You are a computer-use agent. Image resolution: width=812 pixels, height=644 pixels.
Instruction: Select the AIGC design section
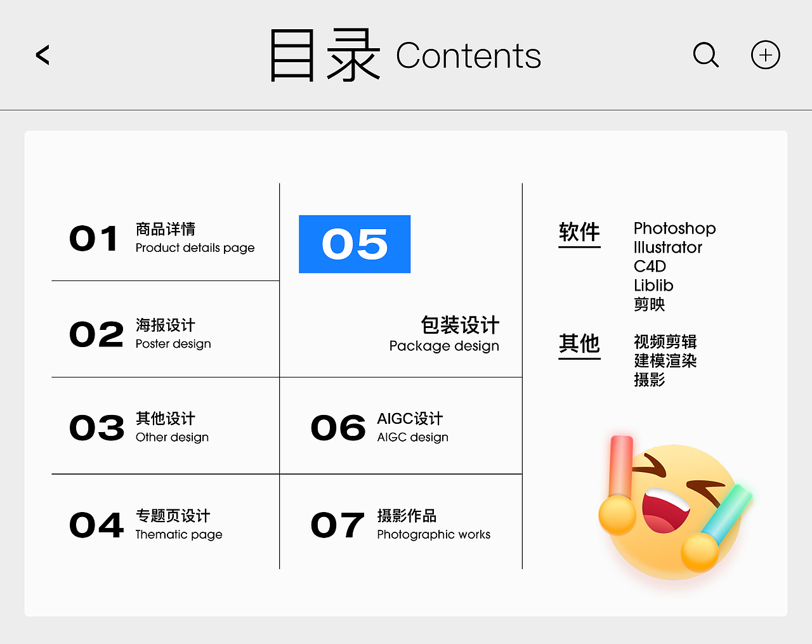point(412,428)
